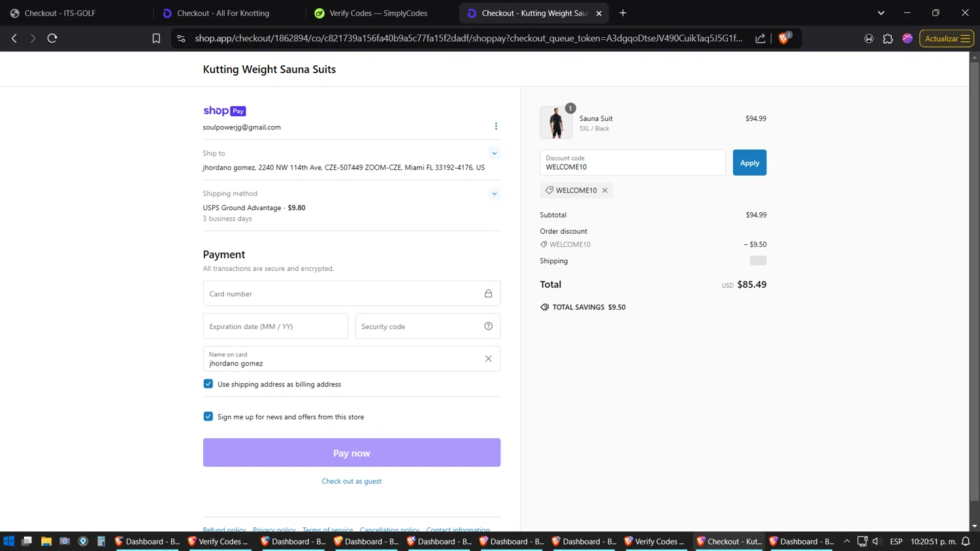This screenshot has height=551, width=980.
Task: Show security code help question icon
Action: coord(488,326)
